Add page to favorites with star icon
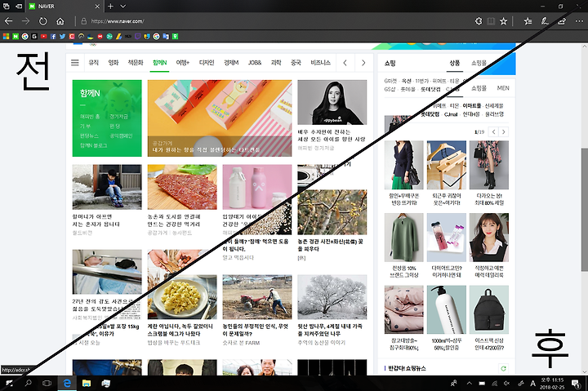 [x=503, y=21]
